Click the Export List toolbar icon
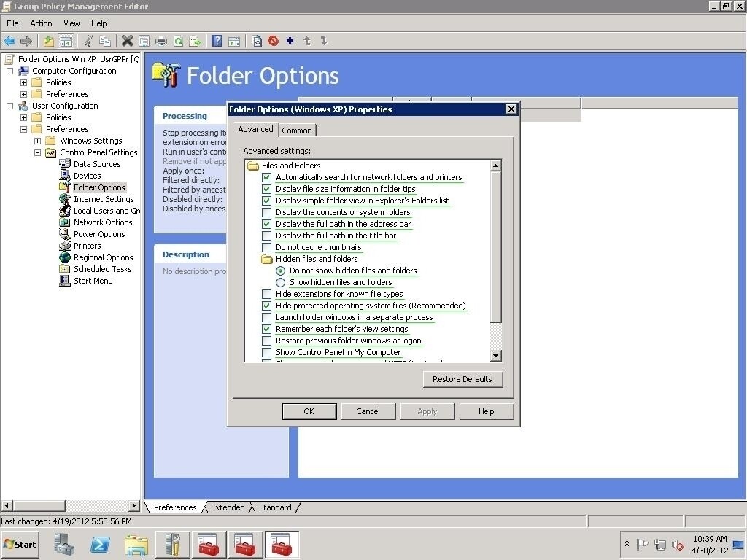 [196, 41]
